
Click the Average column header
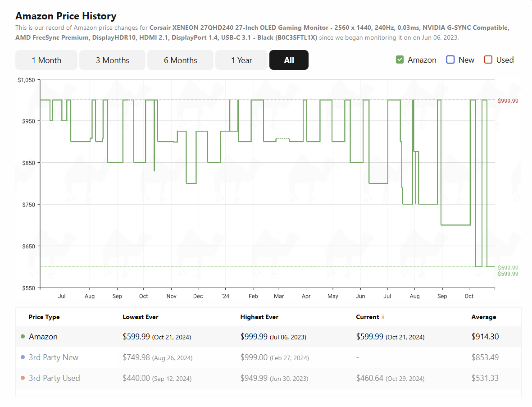click(x=483, y=317)
